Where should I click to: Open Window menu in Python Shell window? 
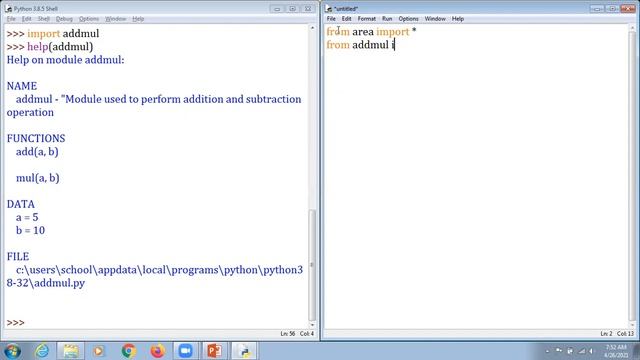[x=116, y=19]
